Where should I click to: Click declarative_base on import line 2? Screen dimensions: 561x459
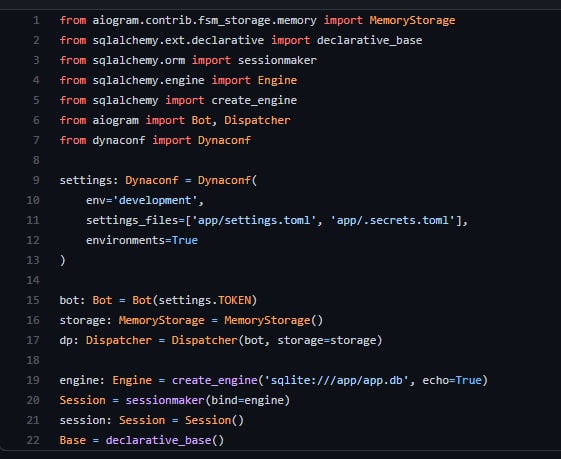click(x=369, y=40)
